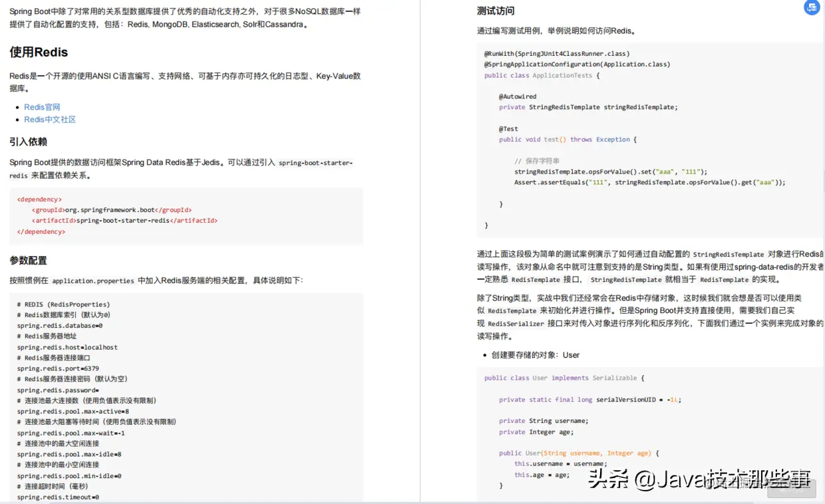
Task: Click the 'this.username = username;' line
Action: [561, 463]
